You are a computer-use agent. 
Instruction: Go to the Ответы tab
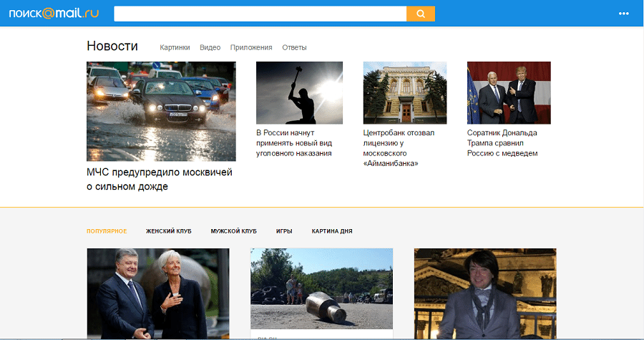point(294,48)
